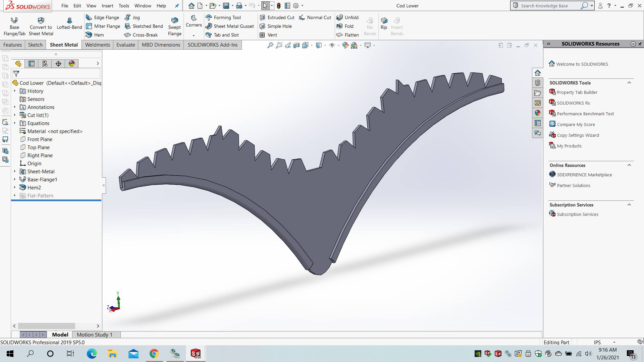Open Windows Start menu
Screen dimensions: 644x362
(10, 354)
